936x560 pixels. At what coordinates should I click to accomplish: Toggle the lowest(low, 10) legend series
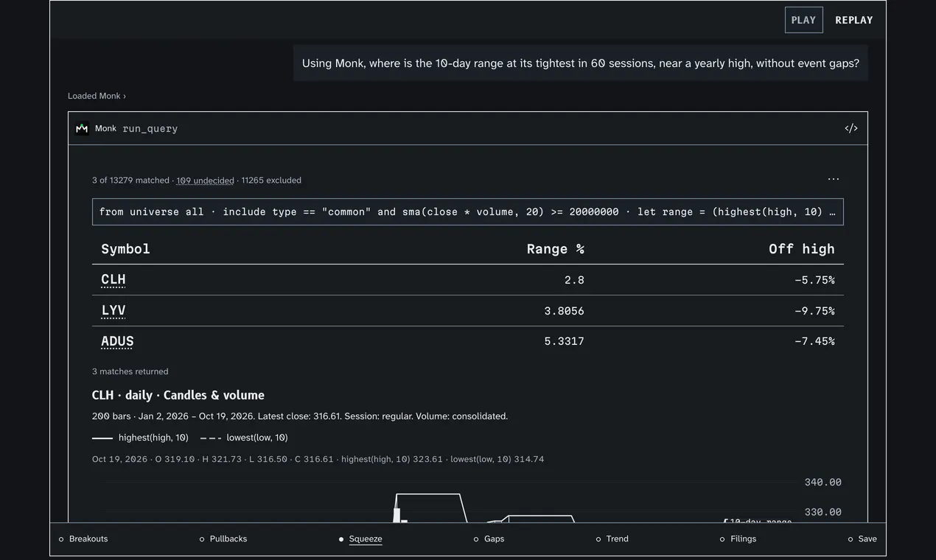(x=244, y=438)
